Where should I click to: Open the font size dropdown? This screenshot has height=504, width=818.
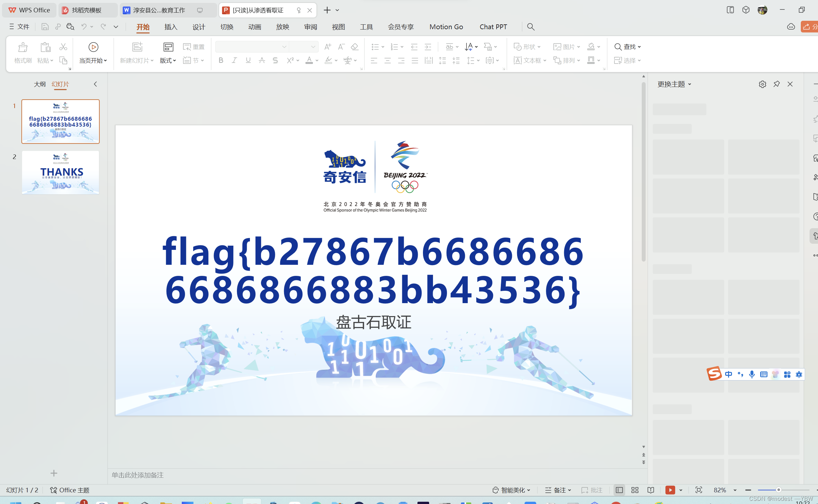pyautogui.click(x=313, y=47)
